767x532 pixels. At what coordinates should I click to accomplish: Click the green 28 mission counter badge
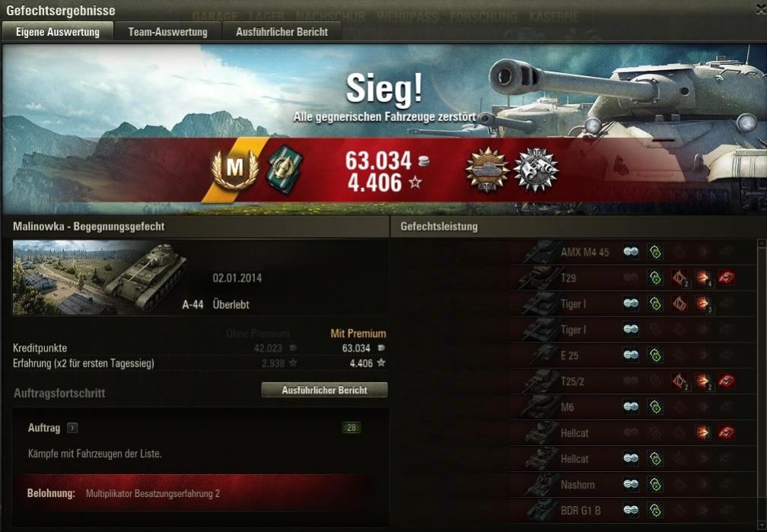(352, 428)
